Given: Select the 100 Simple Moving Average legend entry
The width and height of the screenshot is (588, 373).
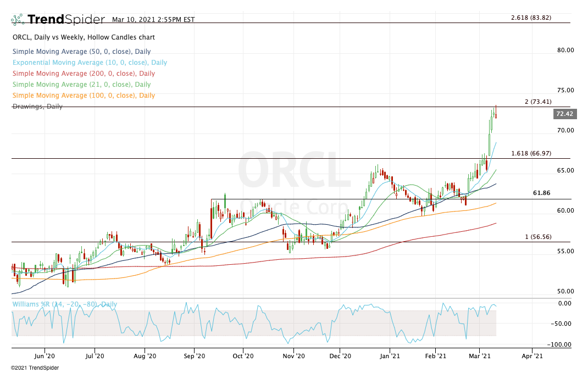Looking at the screenshot, I should point(84,96).
